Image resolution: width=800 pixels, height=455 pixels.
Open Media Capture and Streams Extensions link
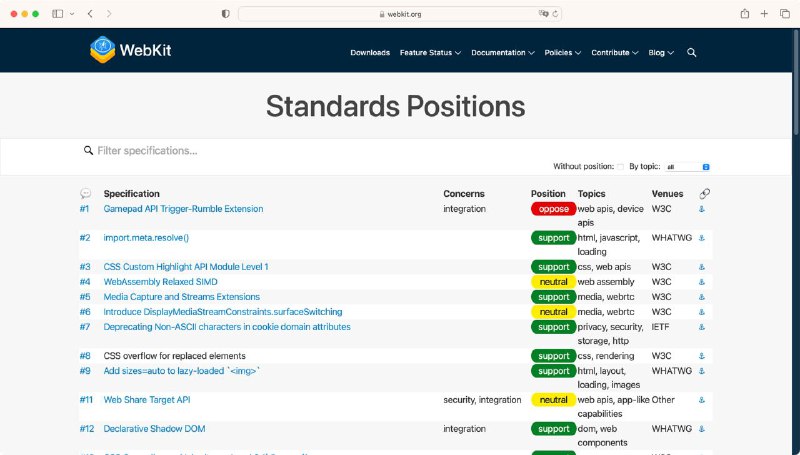coord(182,296)
